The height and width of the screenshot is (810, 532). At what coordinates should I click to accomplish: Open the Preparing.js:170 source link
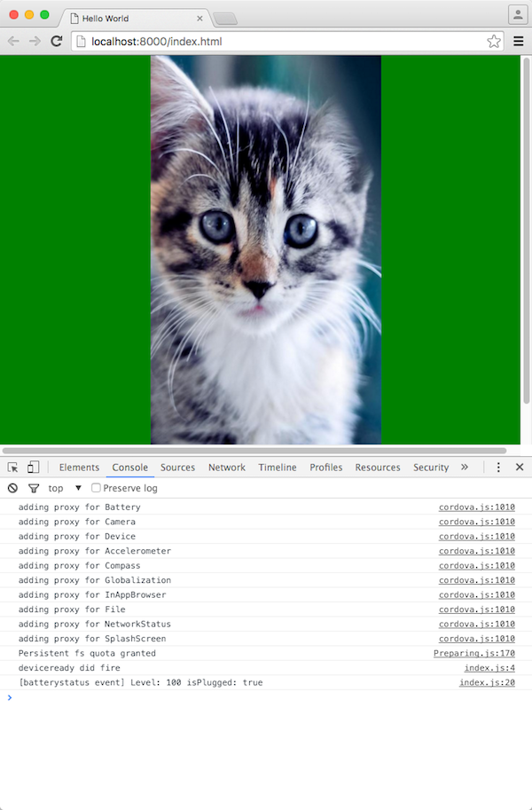(x=474, y=654)
